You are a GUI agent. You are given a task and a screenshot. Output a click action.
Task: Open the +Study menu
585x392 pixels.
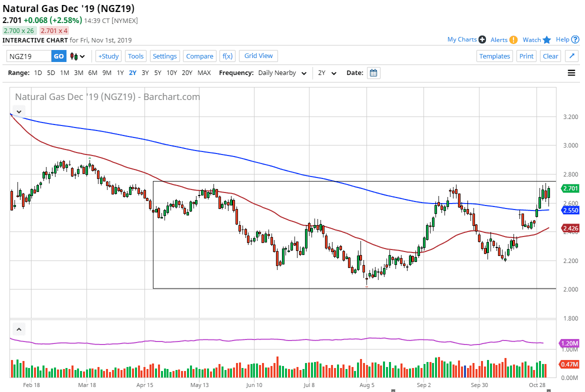coord(108,56)
